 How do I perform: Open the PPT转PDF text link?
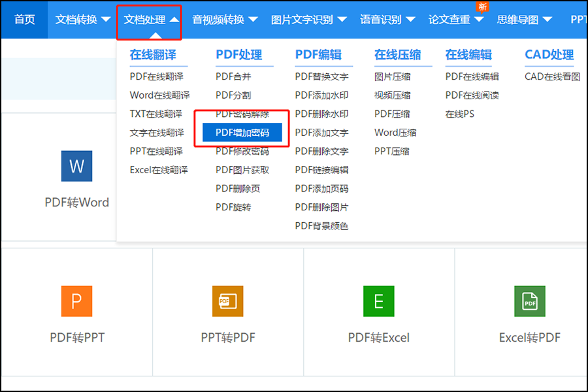228,338
